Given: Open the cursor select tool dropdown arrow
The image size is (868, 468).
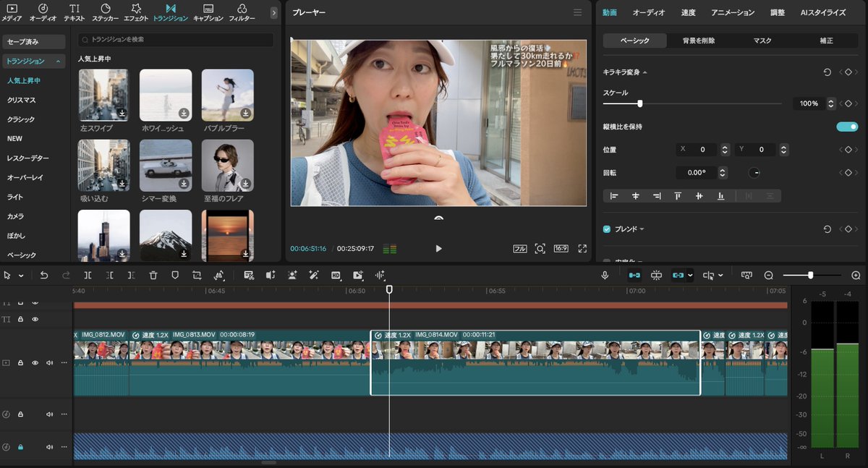Looking at the screenshot, I should tap(21, 276).
